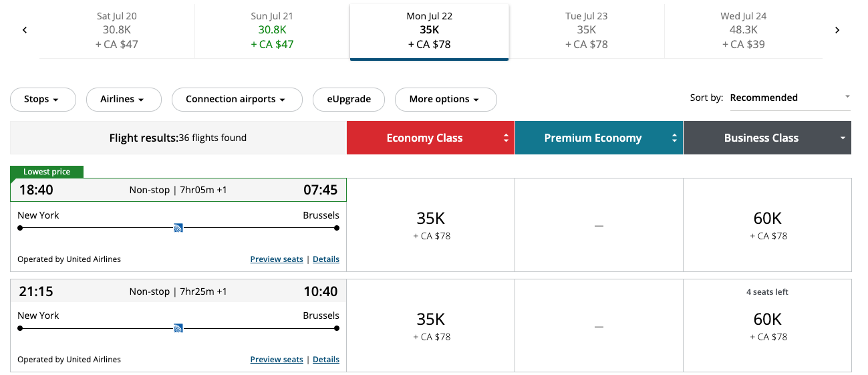
Task: Select 35K Economy fare for 18:40 flight
Action: pyautogui.click(x=430, y=225)
